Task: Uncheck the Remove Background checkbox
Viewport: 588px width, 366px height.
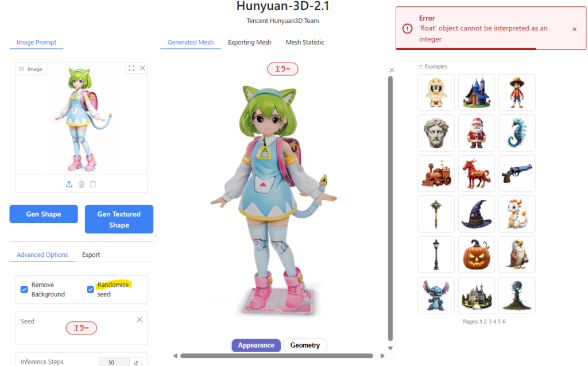Action: click(x=24, y=290)
